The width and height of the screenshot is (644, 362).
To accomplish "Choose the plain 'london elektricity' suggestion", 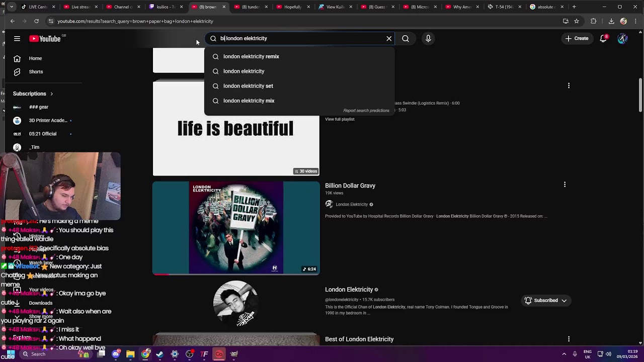I will pos(300,71).
